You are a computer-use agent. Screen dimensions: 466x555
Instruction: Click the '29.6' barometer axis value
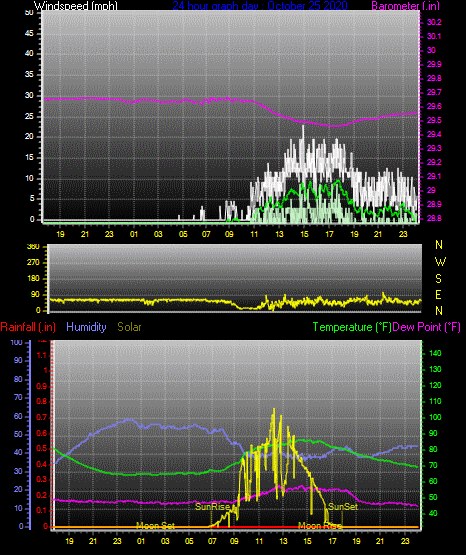(x=434, y=107)
